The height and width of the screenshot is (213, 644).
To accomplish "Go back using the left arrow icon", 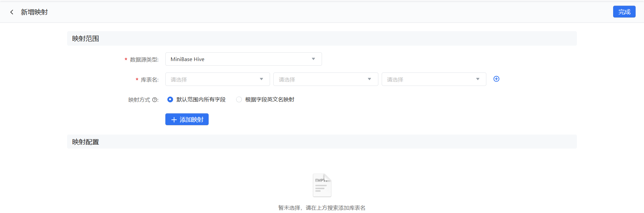I will tap(12, 12).
